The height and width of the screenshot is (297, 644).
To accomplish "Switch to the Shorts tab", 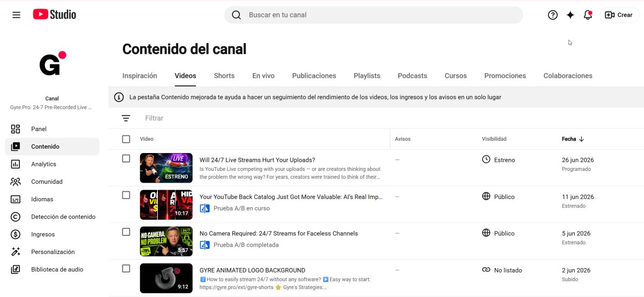I will click(x=224, y=76).
